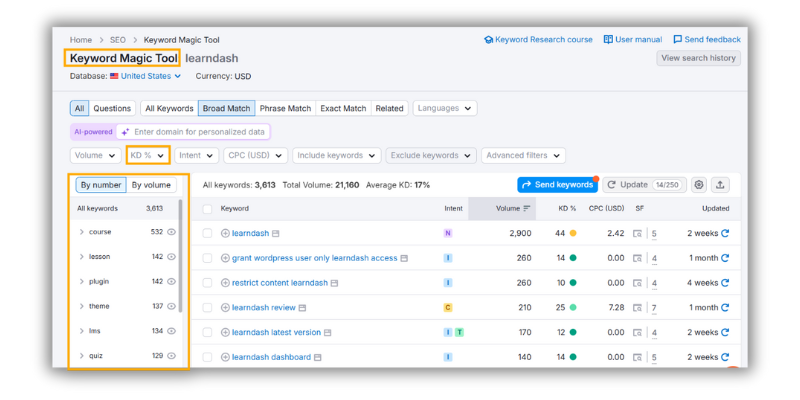Add learndash latest version with plus icon
800x400 pixels.
point(225,332)
